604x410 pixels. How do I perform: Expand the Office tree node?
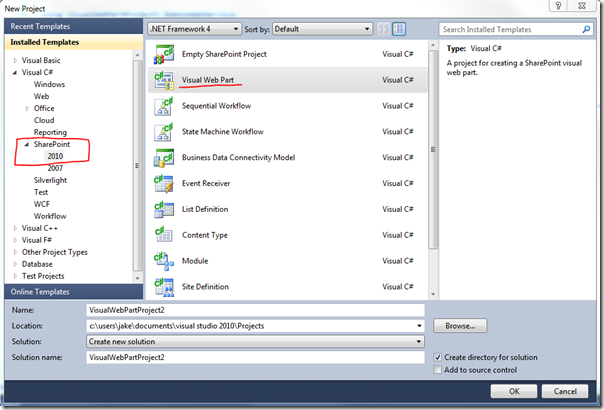click(27, 109)
